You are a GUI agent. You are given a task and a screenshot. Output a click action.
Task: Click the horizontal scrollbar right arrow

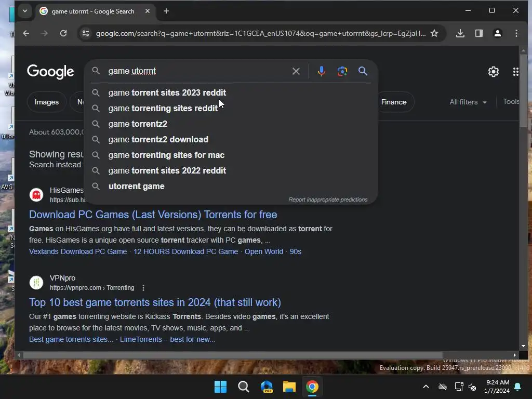tap(515, 355)
